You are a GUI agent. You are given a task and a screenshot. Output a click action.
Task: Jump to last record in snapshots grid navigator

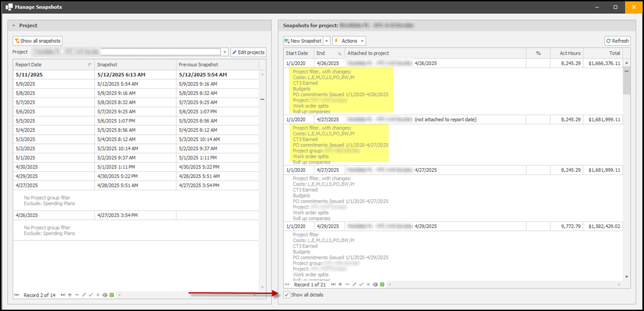[334, 284]
